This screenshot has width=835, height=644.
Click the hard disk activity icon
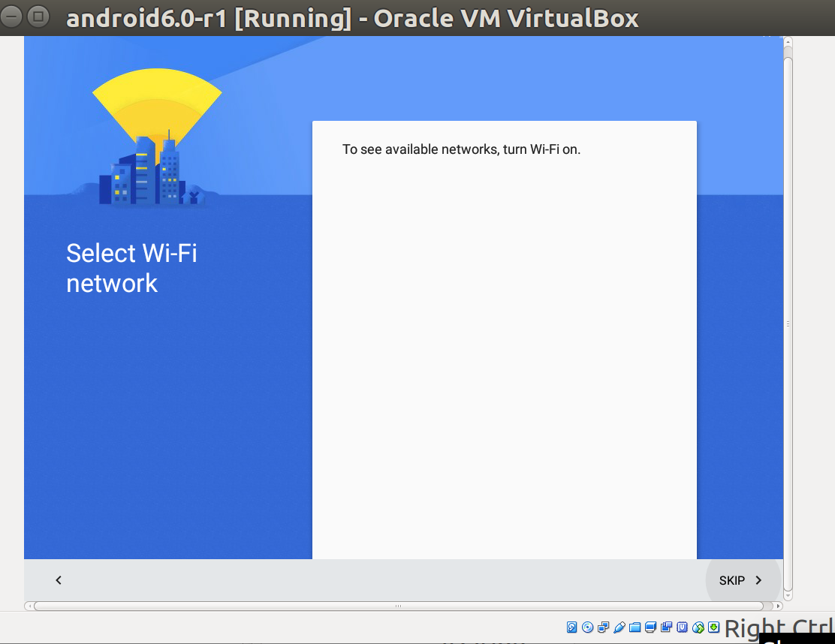click(571, 627)
